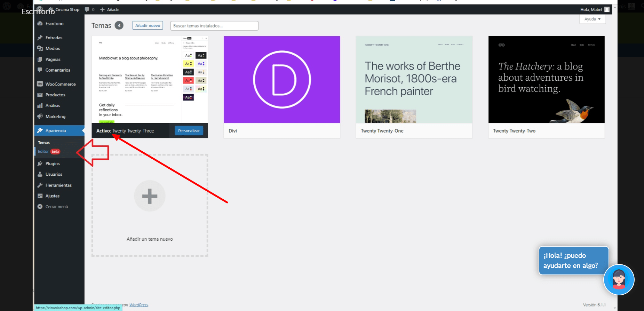This screenshot has height=311, width=644.
Task: Expand the Ayuda help dropdown
Action: pyautogui.click(x=593, y=19)
